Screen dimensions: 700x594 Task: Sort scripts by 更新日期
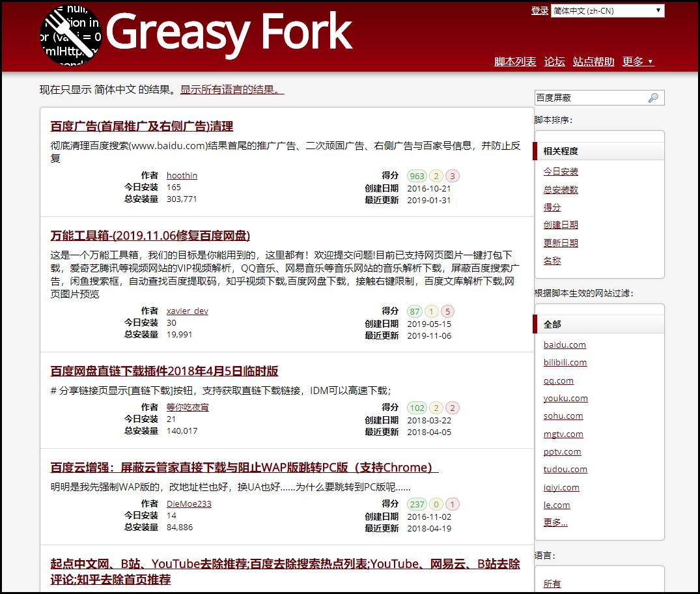point(560,243)
